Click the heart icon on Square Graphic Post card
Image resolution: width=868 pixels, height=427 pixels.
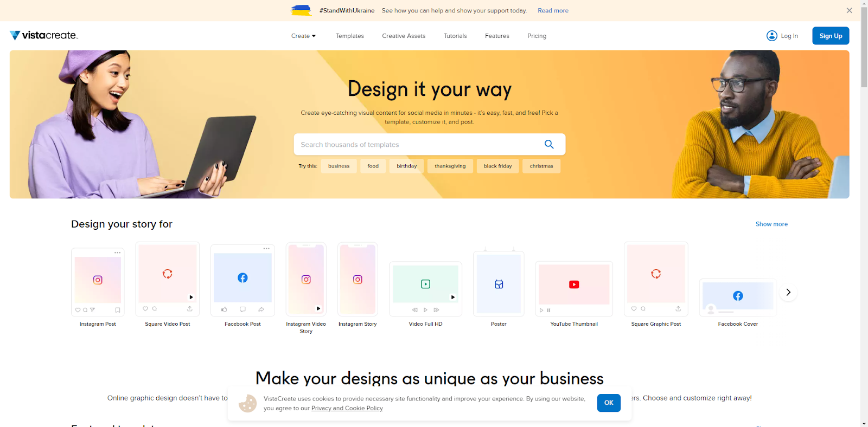pos(634,308)
